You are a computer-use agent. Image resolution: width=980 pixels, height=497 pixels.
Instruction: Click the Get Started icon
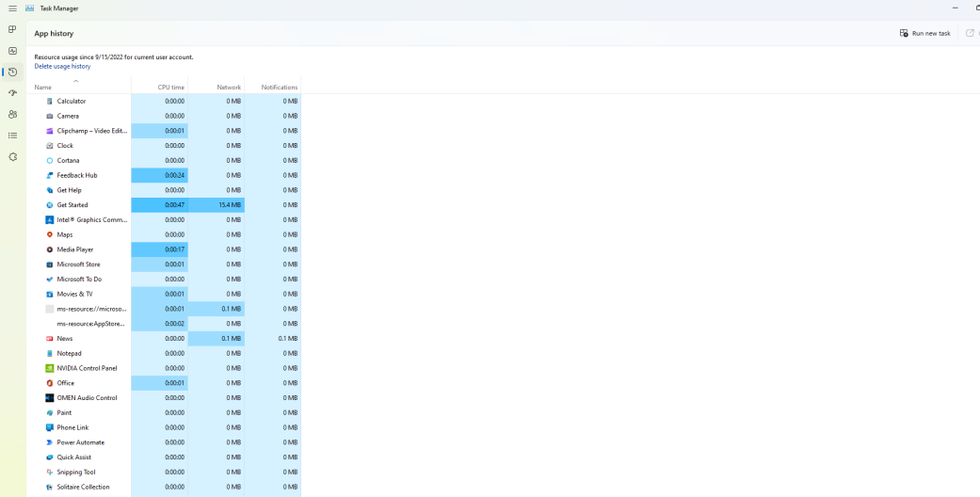(x=50, y=205)
